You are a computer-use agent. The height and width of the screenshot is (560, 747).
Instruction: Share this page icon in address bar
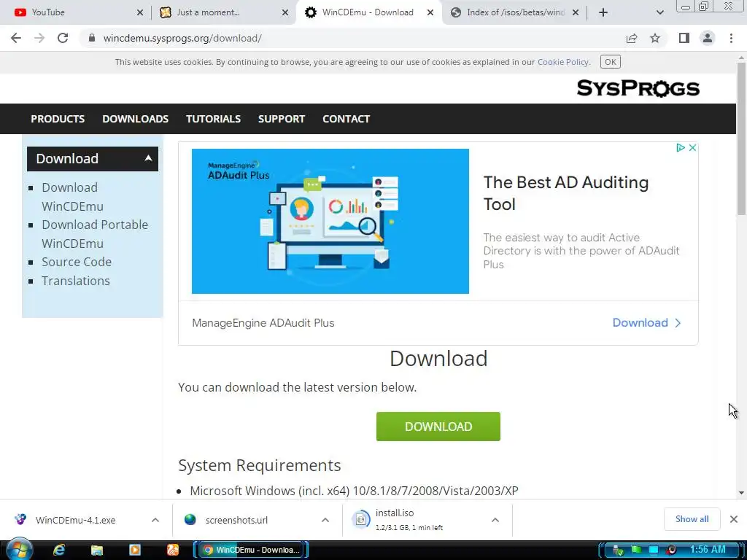tap(632, 38)
